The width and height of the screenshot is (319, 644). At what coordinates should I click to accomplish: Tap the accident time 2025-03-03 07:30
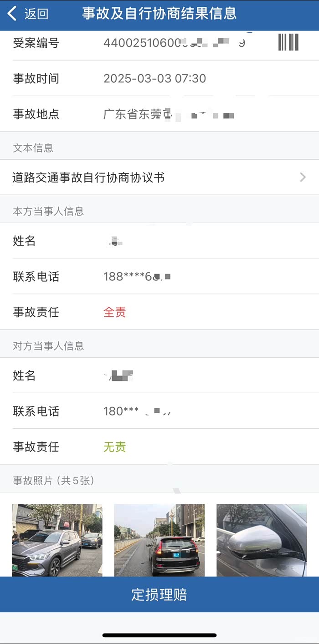tap(154, 78)
